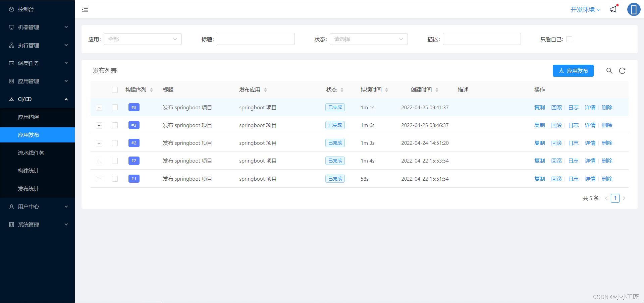The width and height of the screenshot is (644, 303).
Task: Open 流水线任务 from the CI/CD submenu
Action: [31, 153]
